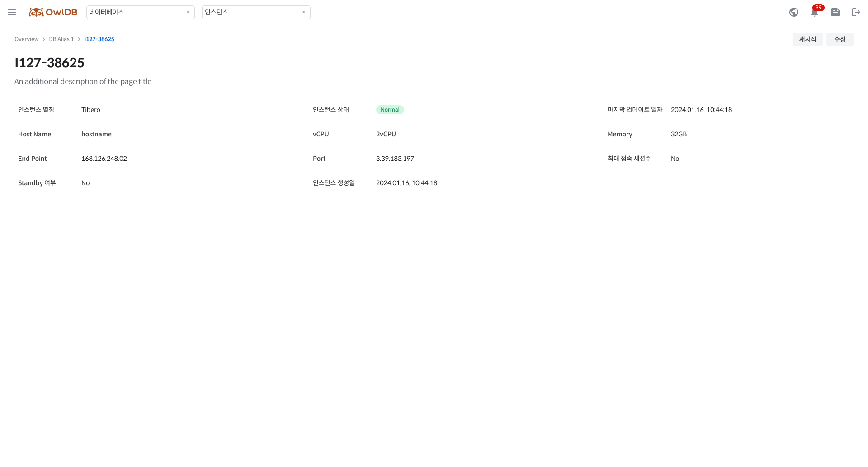Select the I127-38625 breadcrumb item

tap(99, 39)
